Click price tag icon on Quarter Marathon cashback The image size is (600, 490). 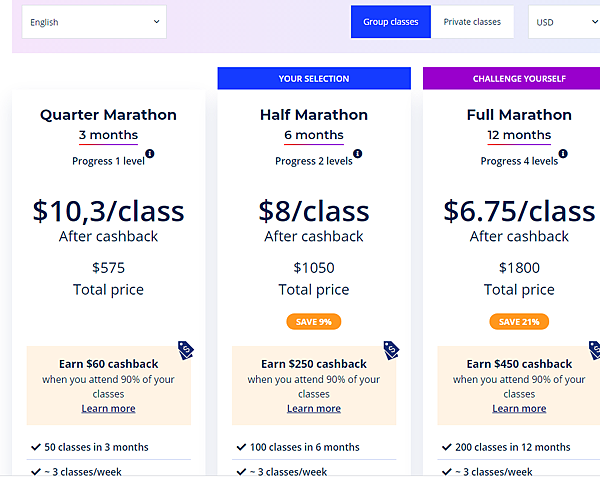click(185, 349)
